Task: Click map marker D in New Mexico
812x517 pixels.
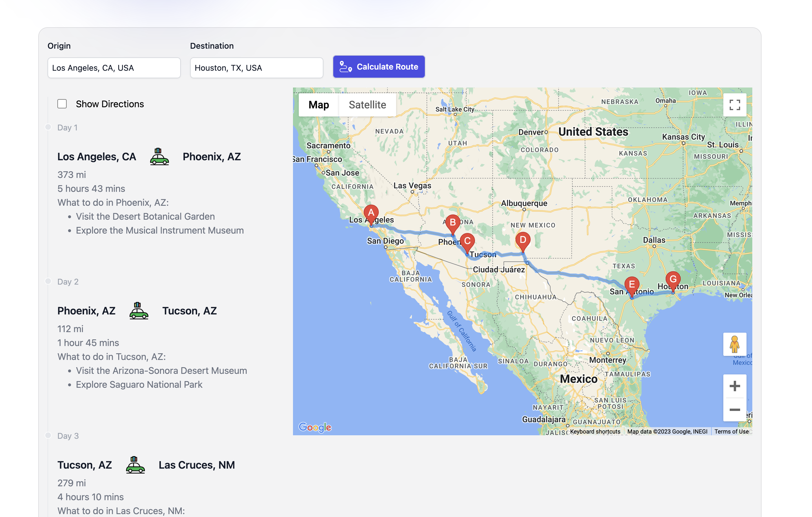Action: pyautogui.click(x=523, y=242)
